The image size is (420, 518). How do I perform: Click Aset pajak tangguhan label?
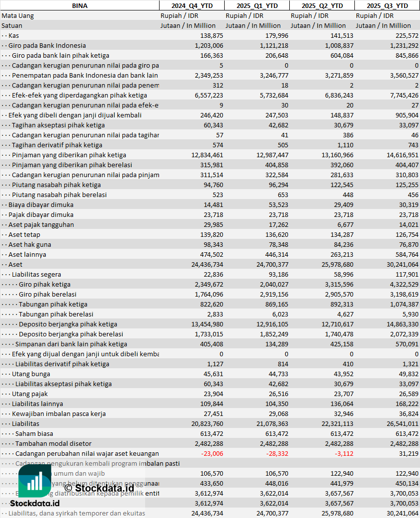click(x=41, y=224)
